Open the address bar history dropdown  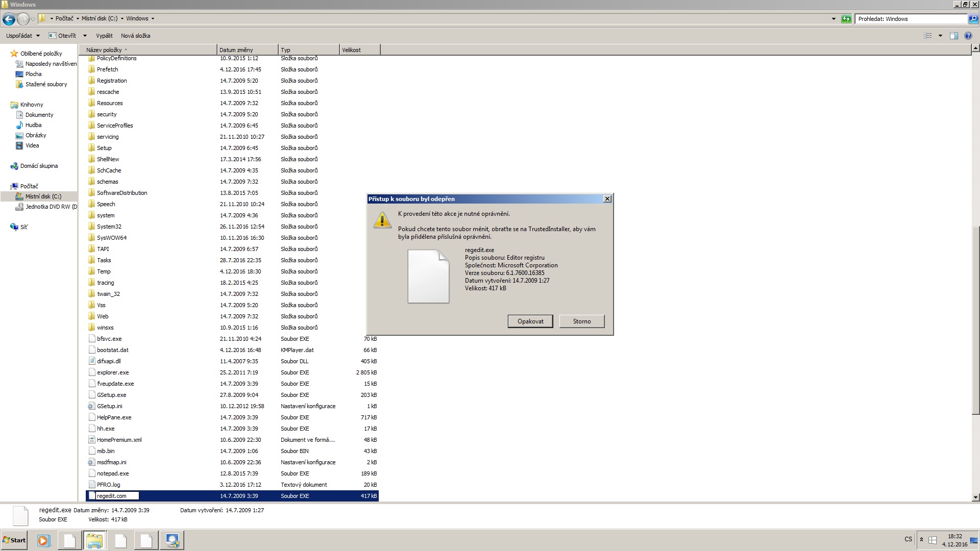tap(834, 19)
